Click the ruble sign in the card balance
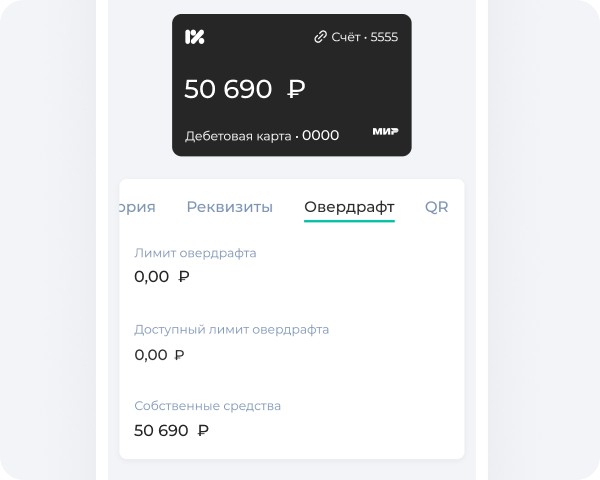Viewport: 600px width, 480px height. tap(296, 89)
